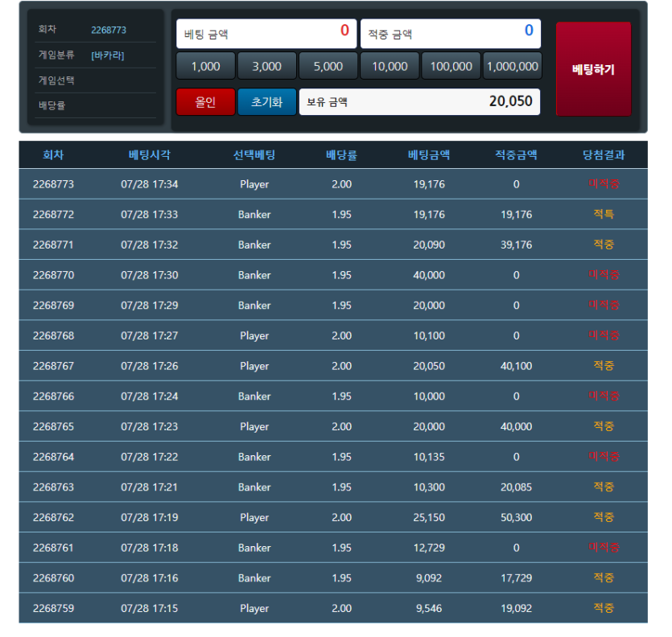
Task: Click the 9,092 bet amount cell
Action: point(429,578)
